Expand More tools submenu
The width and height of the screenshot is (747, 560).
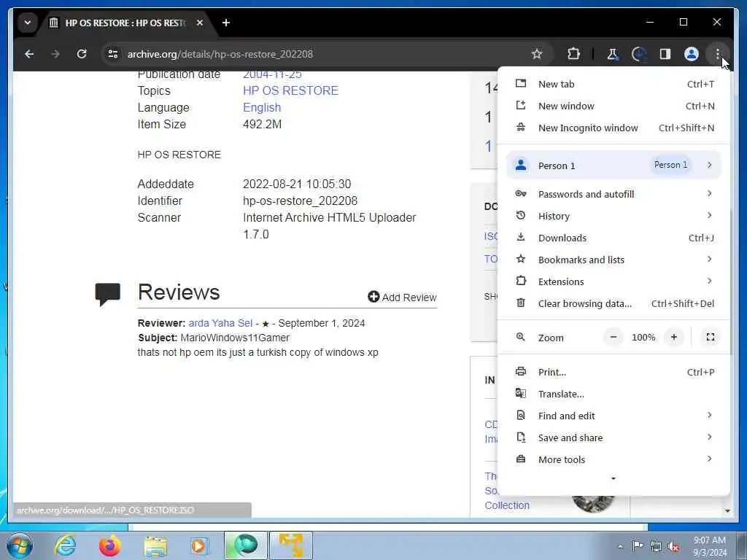click(x=614, y=459)
